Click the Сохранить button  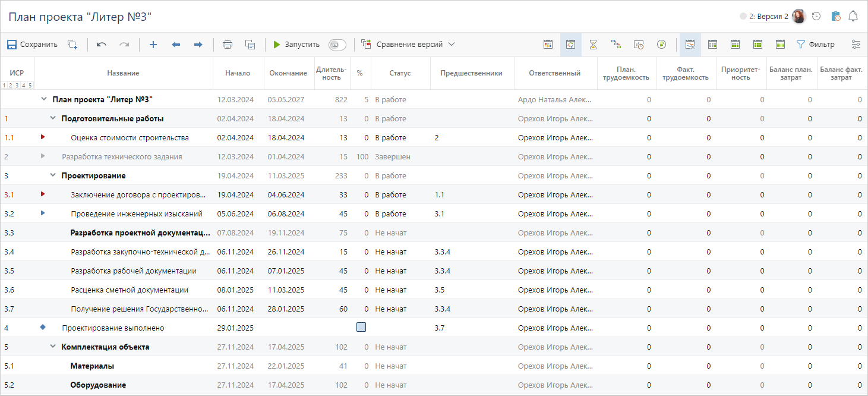(x=32, y=45)
